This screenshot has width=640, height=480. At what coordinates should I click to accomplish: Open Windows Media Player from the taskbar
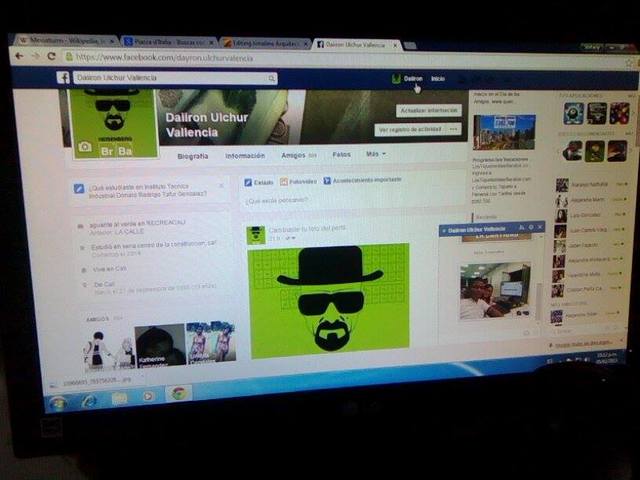148,396
